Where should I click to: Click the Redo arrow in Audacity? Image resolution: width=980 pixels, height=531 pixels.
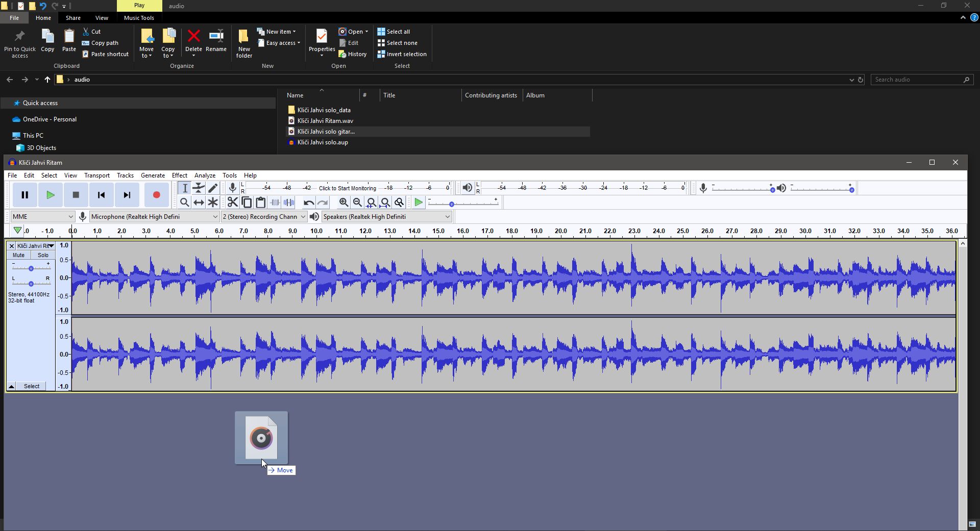point(323,203)
